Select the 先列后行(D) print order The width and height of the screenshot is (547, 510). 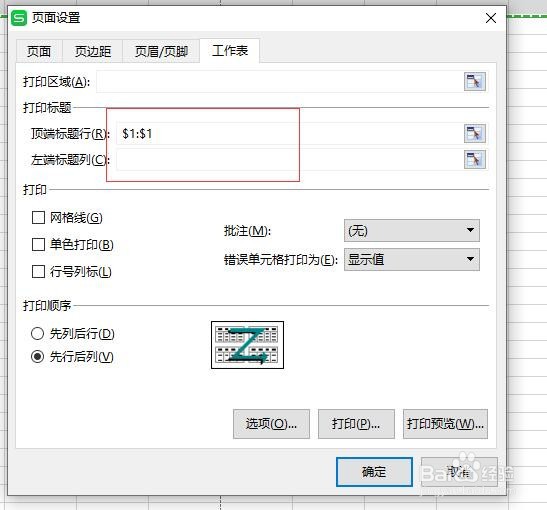tap(37, 333)
